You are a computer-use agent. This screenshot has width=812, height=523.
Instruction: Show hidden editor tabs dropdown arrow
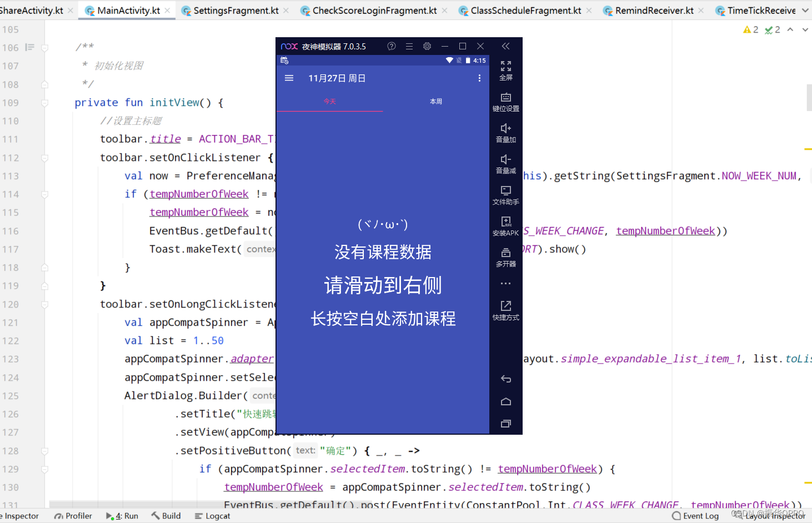pos(805,11)
